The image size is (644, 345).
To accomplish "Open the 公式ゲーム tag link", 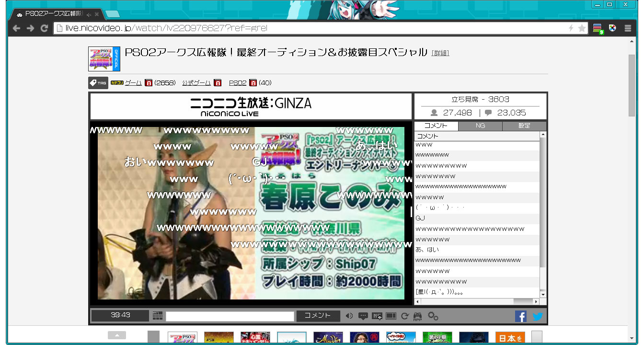I will point(196,83).
